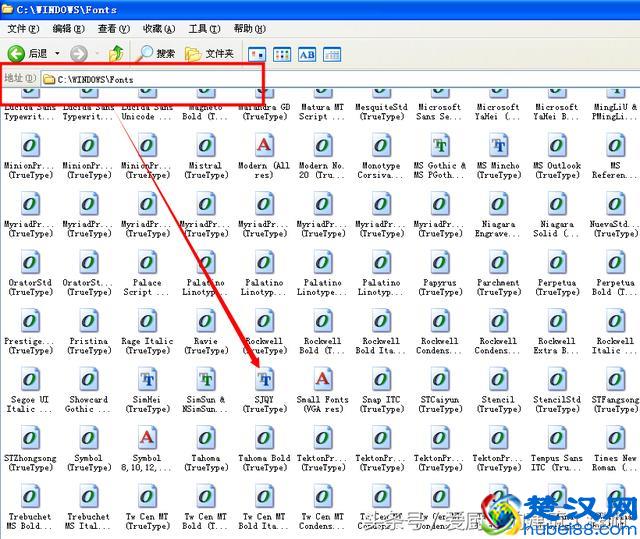Image resolution: width=640 pixels, height=539 pixels.
Task: Switch to large icons view
Action: click(x=257, y=54)
